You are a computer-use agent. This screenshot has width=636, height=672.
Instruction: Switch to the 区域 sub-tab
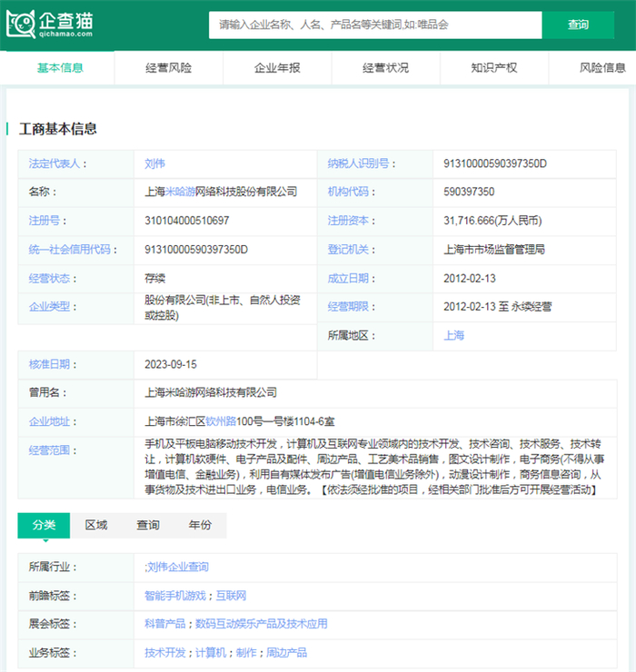pyautogui.click(x=96, y=526)
